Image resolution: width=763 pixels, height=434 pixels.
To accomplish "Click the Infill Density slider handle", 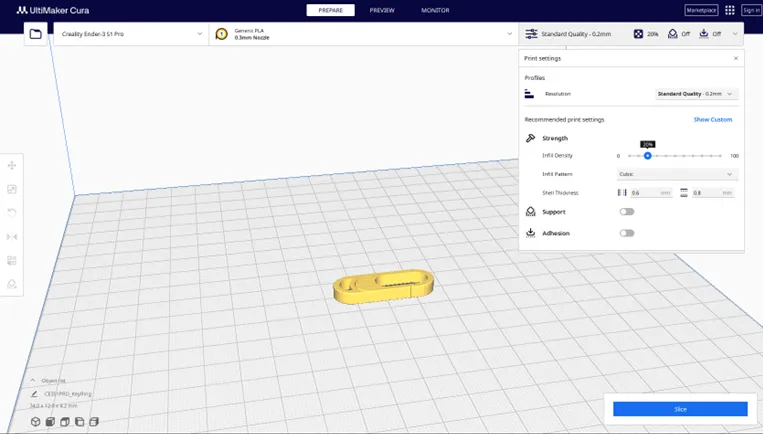I will 648,156.
